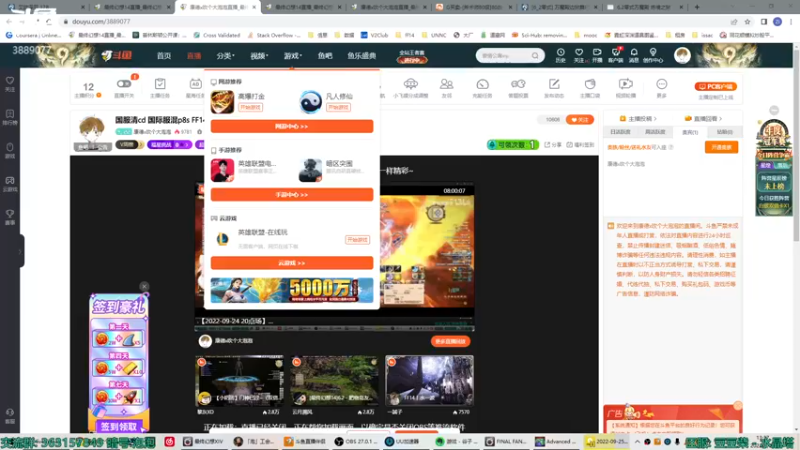
Task: Click the 云游戏 >> orange button
Action: (292, 263)
